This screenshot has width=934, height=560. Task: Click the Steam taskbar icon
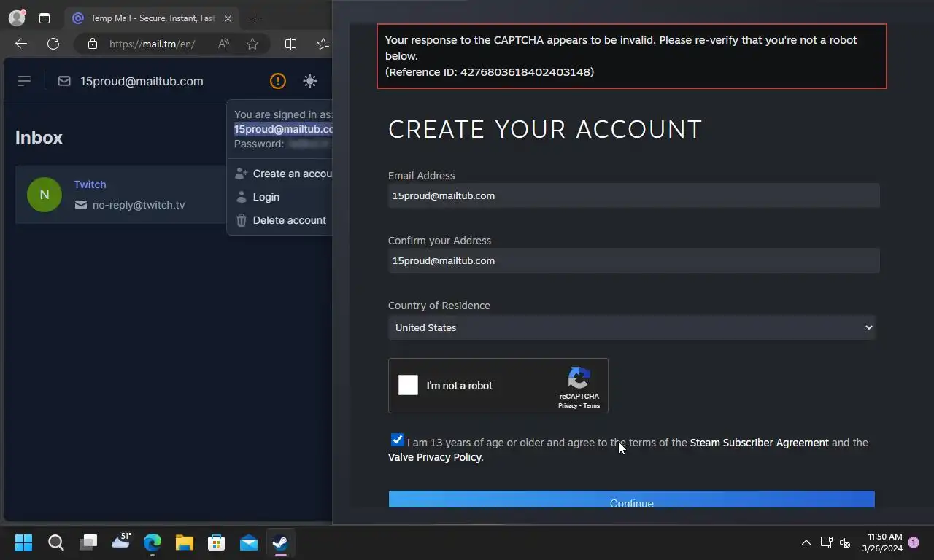[x=279, y=542]
